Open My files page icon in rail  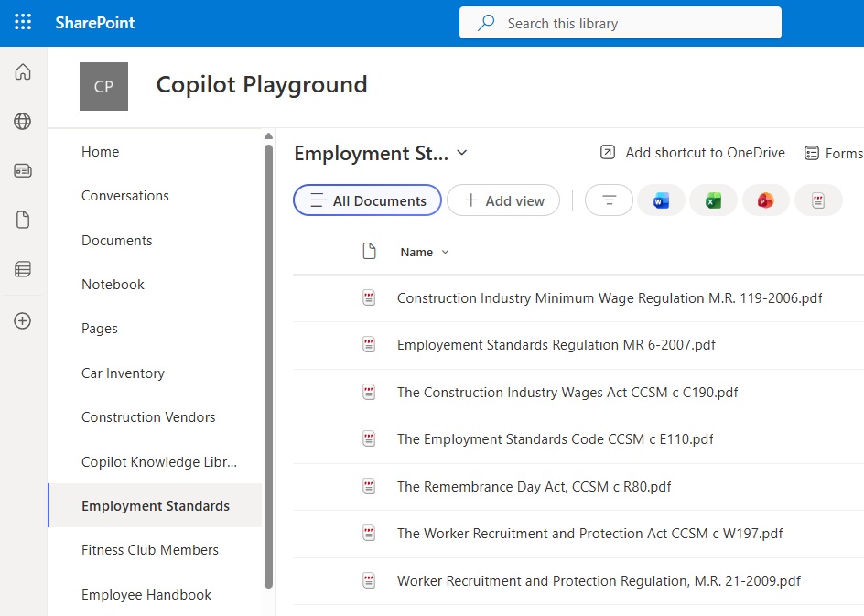[x=23, y=220]
